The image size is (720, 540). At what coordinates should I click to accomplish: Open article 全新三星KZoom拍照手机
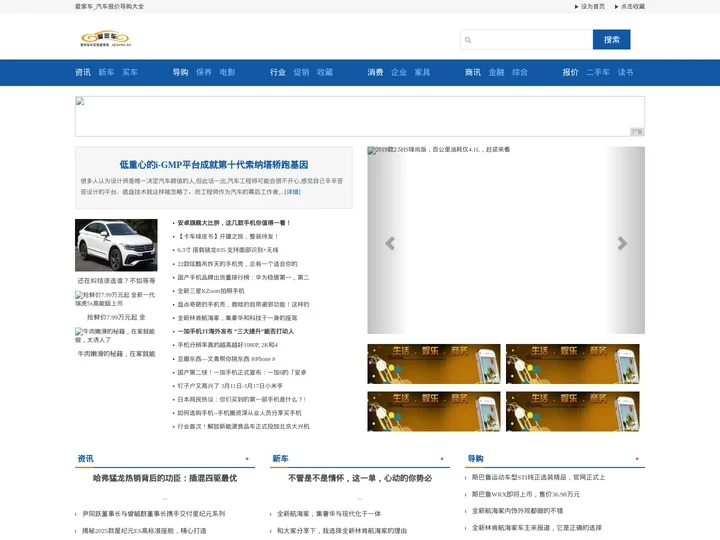[x=211, y=291]
